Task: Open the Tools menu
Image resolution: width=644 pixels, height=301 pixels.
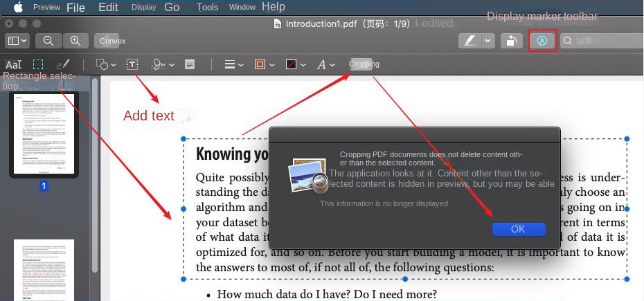Action: tap(207, 7)
